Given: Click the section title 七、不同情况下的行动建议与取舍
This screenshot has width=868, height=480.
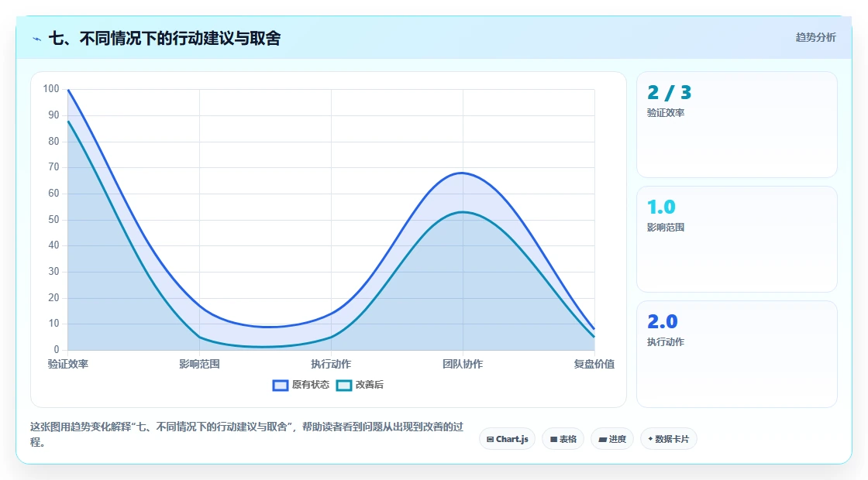Looking at the screenshot, I should click(x=164, y=38).
